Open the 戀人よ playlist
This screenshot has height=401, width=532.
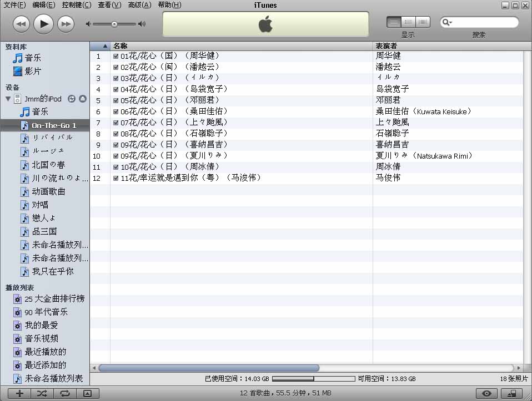(43, 218)
